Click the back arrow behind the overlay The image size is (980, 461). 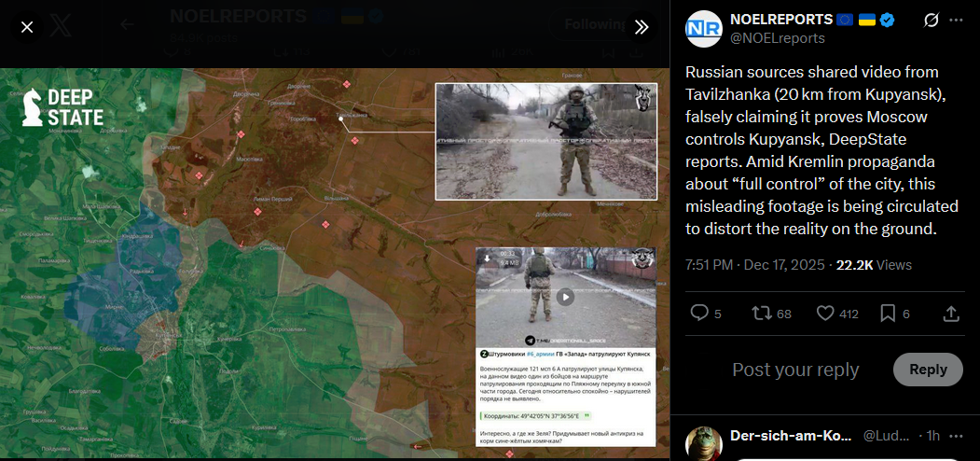tap(128, 24)
